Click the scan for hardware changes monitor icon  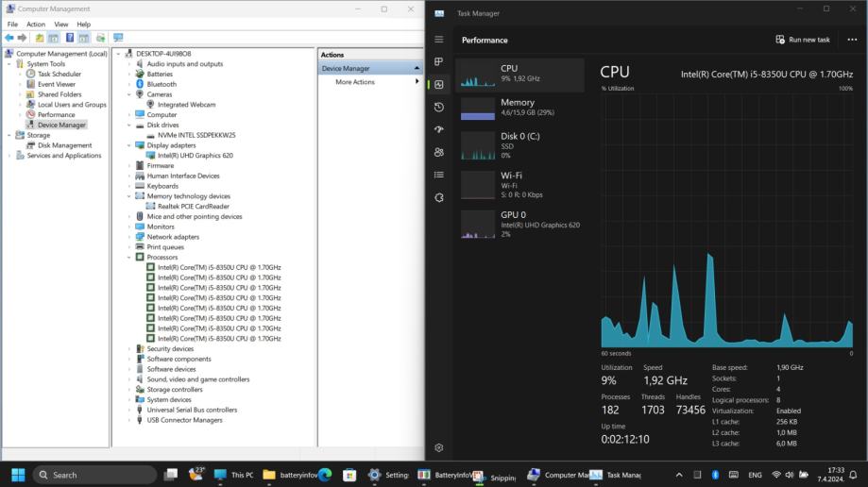(x=118, y=38)
